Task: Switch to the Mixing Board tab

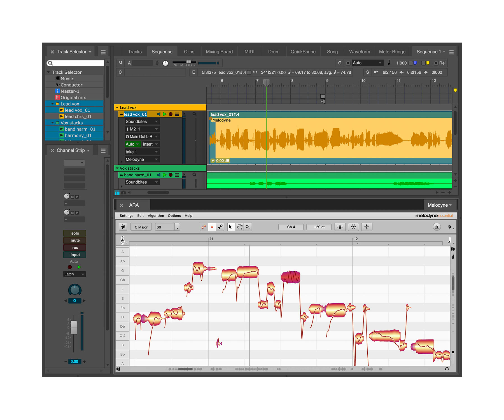Action: coord(219,52)
